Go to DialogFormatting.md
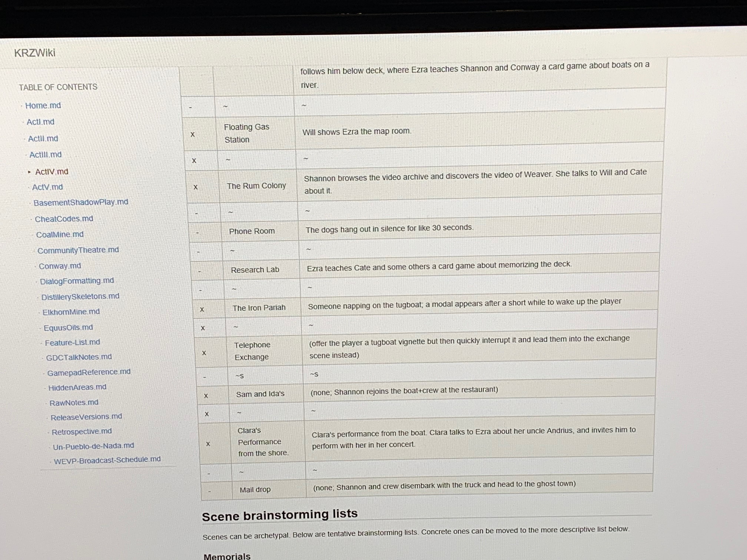Image resolution: width=747 pixels, height=560 pixels. point(77,281)
